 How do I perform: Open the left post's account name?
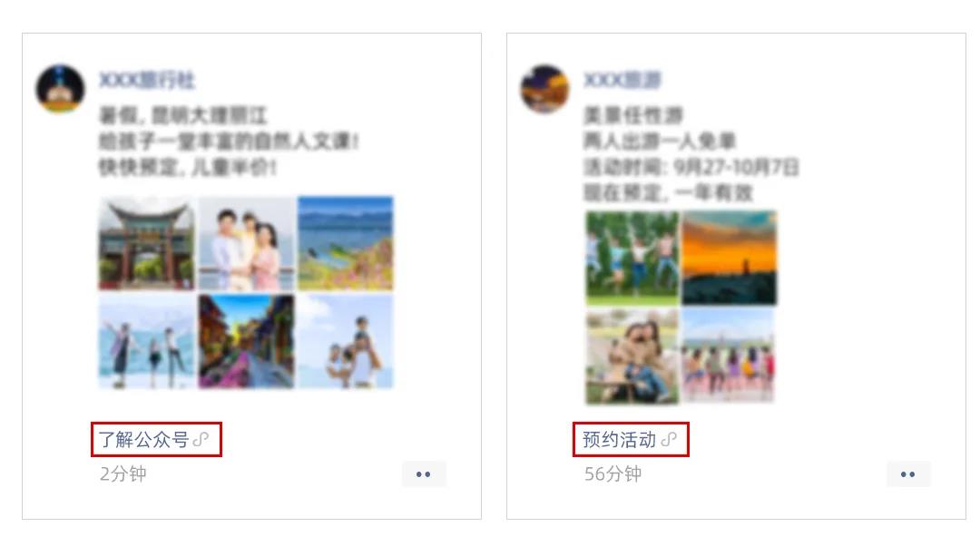pyautogui.click(x=147, y=80)
